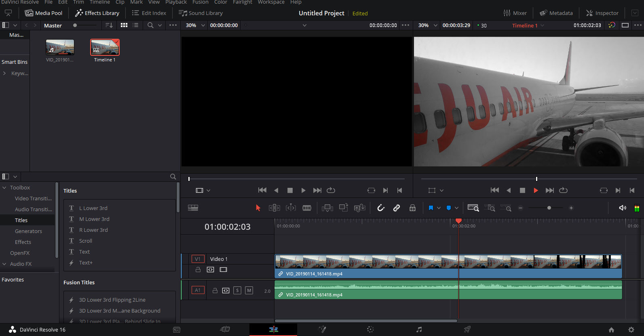Activate Trim Edit Mode tool

click(x=274, y=208)
